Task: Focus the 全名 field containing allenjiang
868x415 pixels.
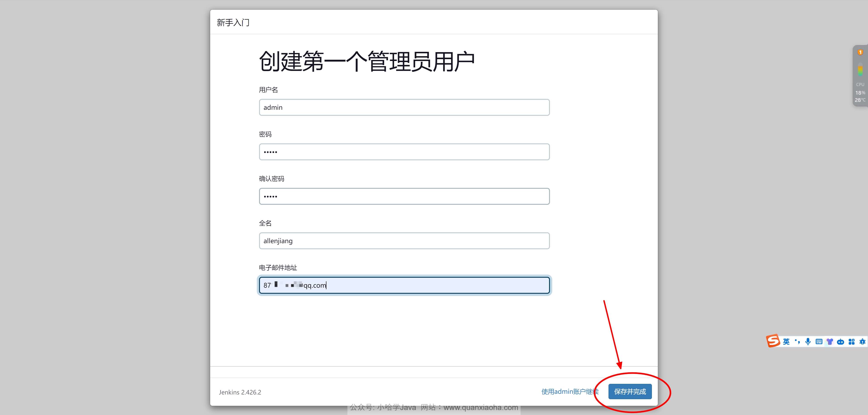Action: [x=404, y=241]
